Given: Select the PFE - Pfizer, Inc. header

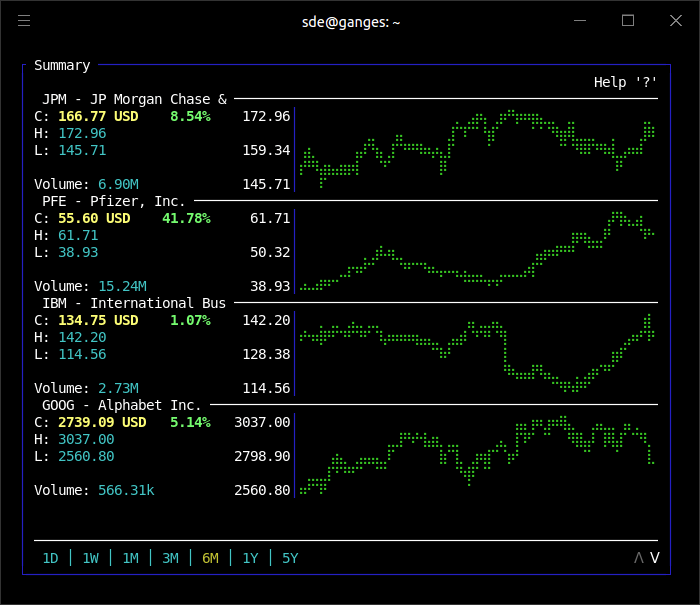Looking at the screenshot, I should [113, 201].
